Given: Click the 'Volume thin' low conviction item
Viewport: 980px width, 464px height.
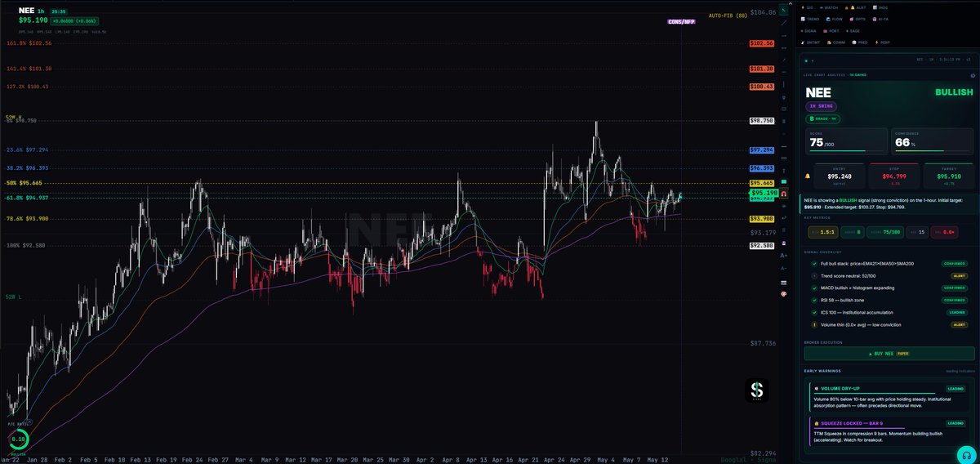Looking at the screenshot, I should click(x=889, y=324).
